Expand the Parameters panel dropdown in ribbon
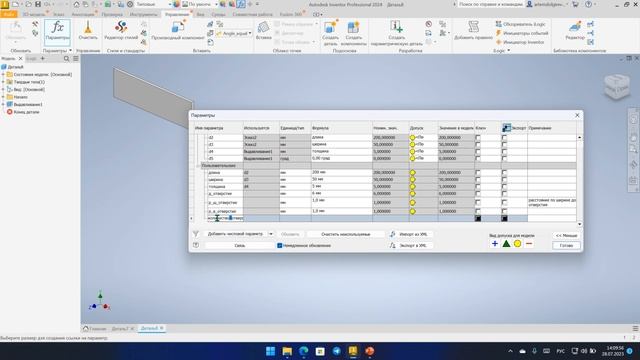Image resolution: width=640 pixels, height=360 pixels. (71, 51)
